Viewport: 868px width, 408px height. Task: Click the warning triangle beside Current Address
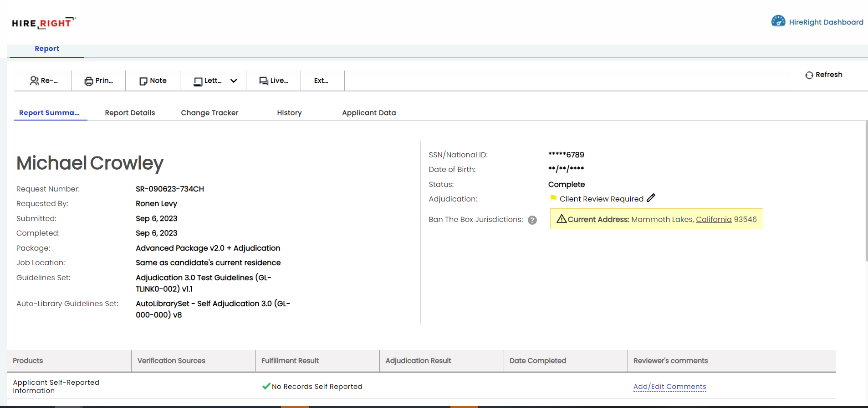(562, 219)
